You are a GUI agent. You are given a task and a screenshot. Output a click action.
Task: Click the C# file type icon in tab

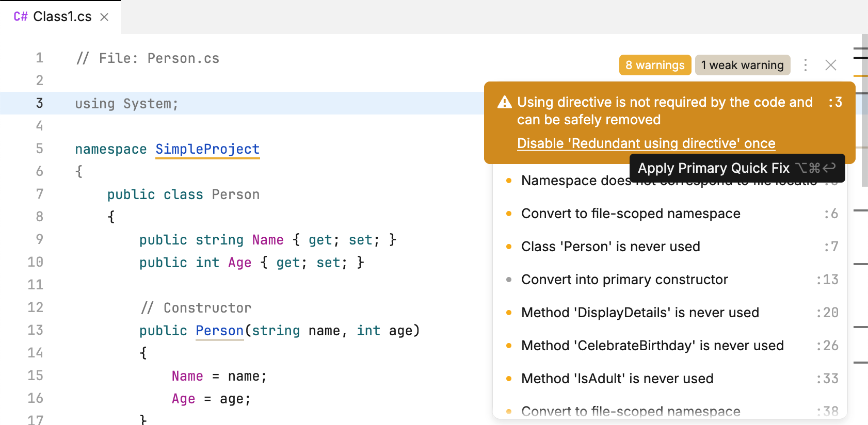pos(21,17)
